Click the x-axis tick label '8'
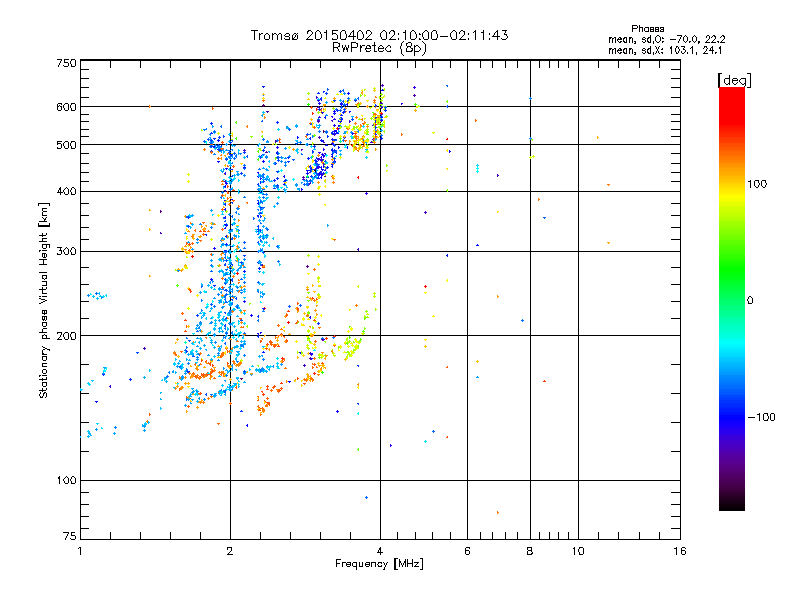The width and height of the screenshot is (800, 600). click(530, 551)
